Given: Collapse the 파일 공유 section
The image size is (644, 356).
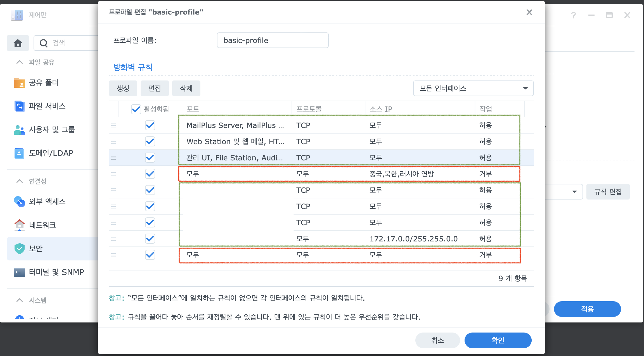Looking at the screenshot, I should pyautogui.click(x=20, y=62).
